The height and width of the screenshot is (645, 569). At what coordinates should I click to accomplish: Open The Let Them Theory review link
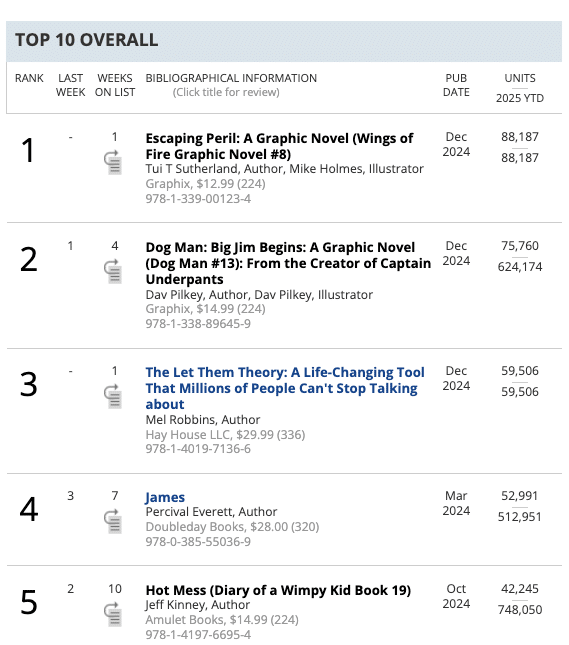(285, 388)
